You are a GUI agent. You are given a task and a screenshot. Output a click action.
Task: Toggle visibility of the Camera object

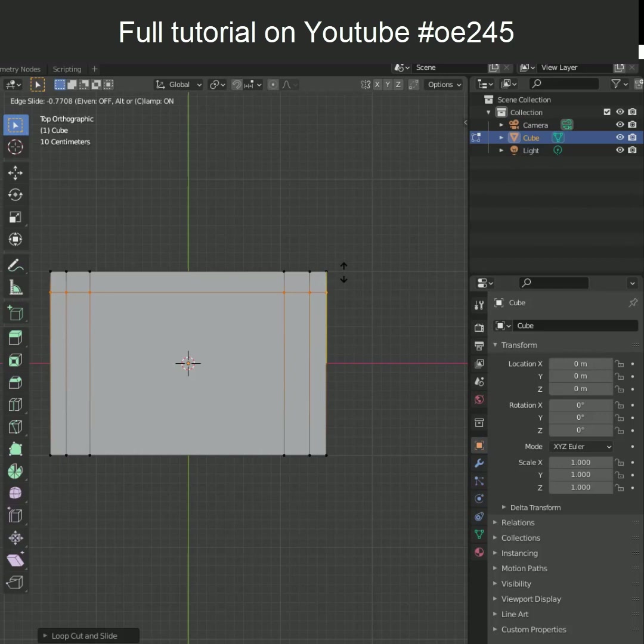(620, 125)
